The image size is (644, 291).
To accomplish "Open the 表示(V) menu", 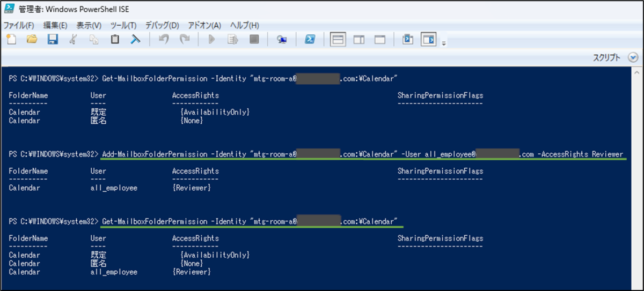I will pos(89,25).
